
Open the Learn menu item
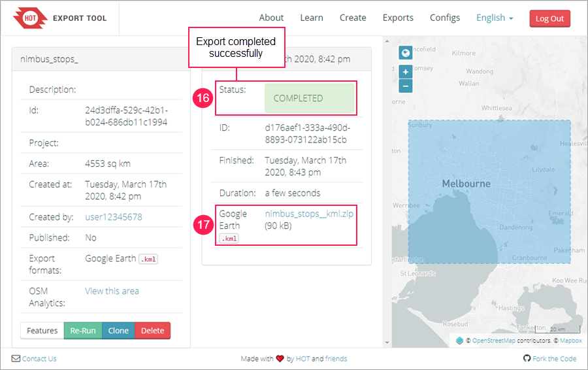coord(311,18)
